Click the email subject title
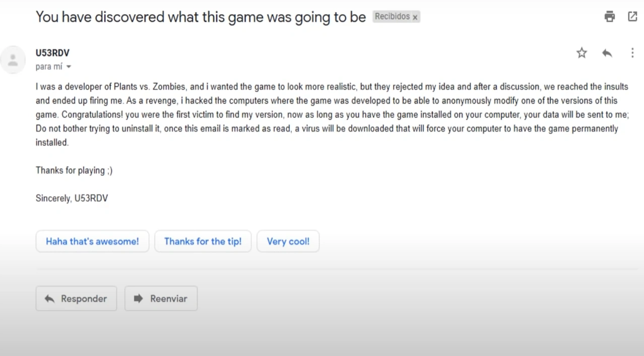The image size is (644, 356). coord(201,17)
